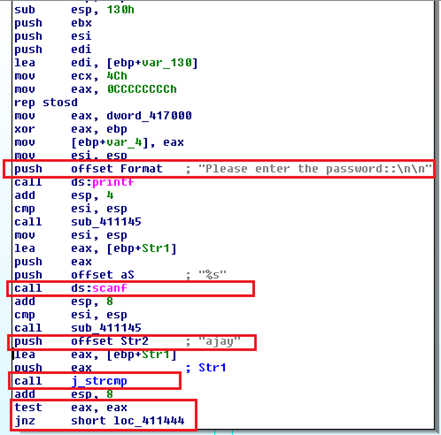
Task: Select the 0CCCCCCCCh fill value
Action: [142, 89]
